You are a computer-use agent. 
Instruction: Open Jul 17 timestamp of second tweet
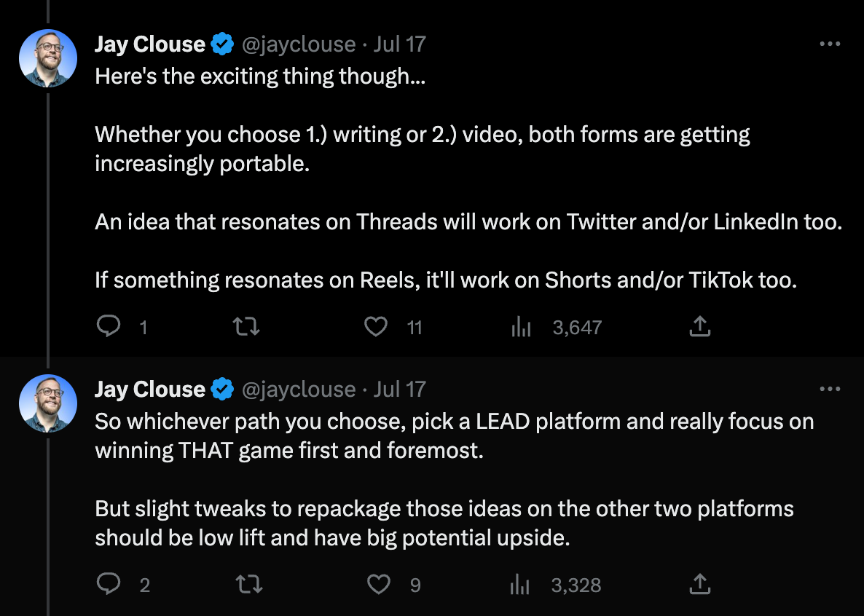(x=399, y=390)
